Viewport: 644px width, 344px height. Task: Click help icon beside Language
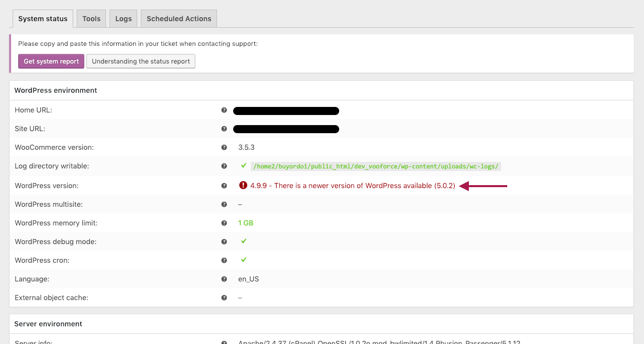coord(224,279)
